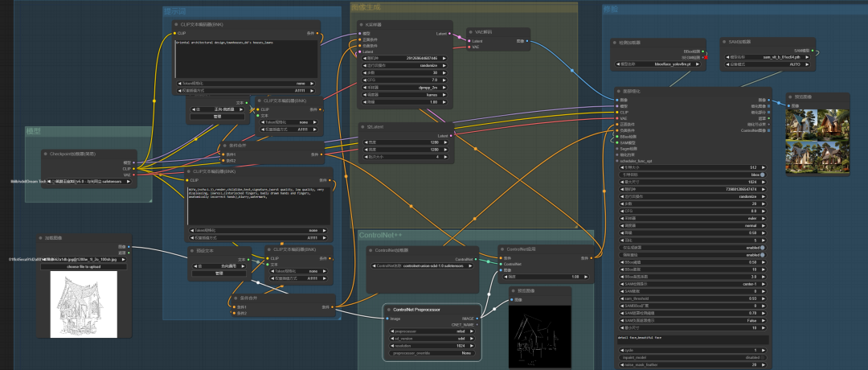This screenshot has height=370, width=868.
Task: Click the black mlsd line preview image
Action: pos(540,335)
